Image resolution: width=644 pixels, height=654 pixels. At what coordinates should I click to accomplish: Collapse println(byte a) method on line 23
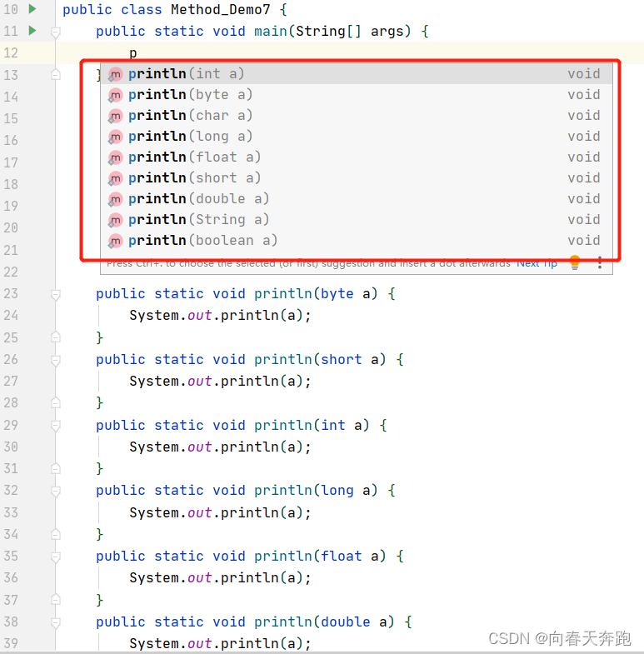pos(56,295)
